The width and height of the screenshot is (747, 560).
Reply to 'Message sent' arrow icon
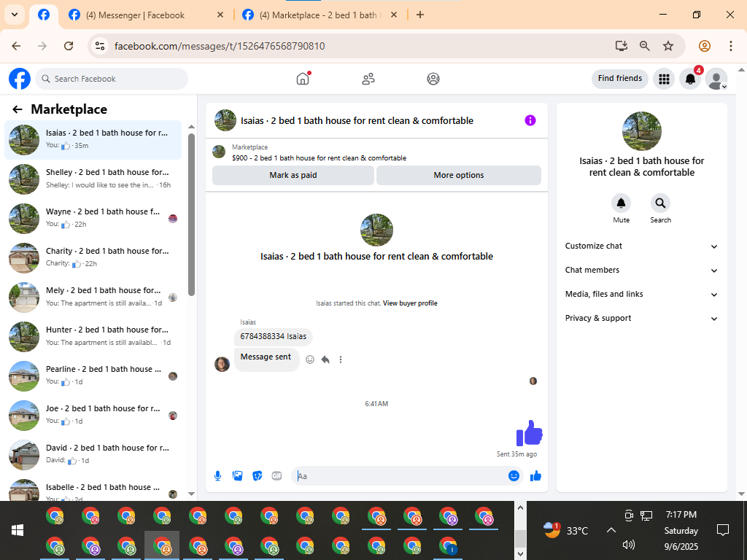pos(325,359)
